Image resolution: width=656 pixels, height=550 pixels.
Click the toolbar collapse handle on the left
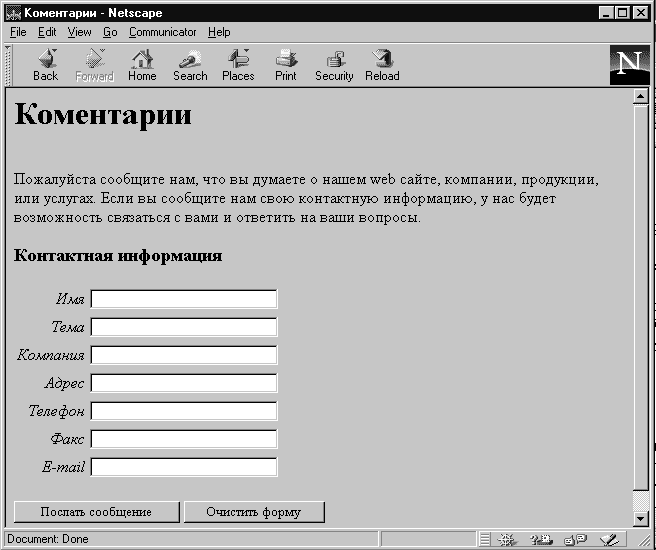tap(9, 65)
